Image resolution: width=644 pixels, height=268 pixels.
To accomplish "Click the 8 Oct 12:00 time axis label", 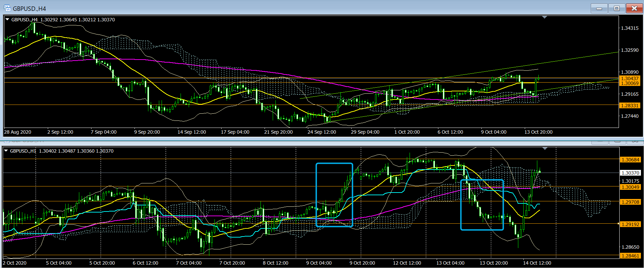I will pyautogui.click(x=276, y=263).
